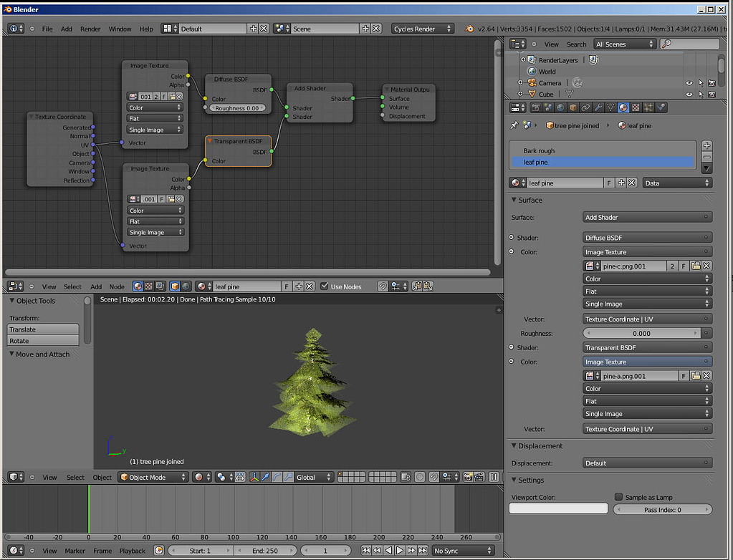Open the Data link dropdown in material panel
Image resolution: width=733 pixels, height=560 pixels.
[x=677, y=183]
